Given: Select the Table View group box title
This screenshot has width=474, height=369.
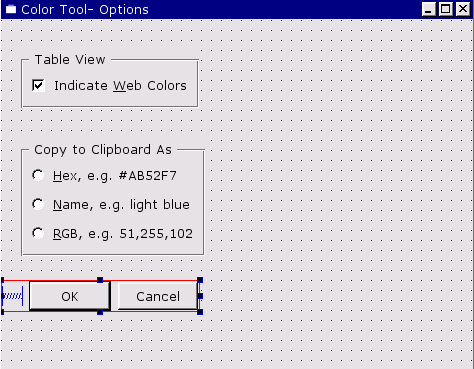Looking at the screenshot, I should [70, 60].
